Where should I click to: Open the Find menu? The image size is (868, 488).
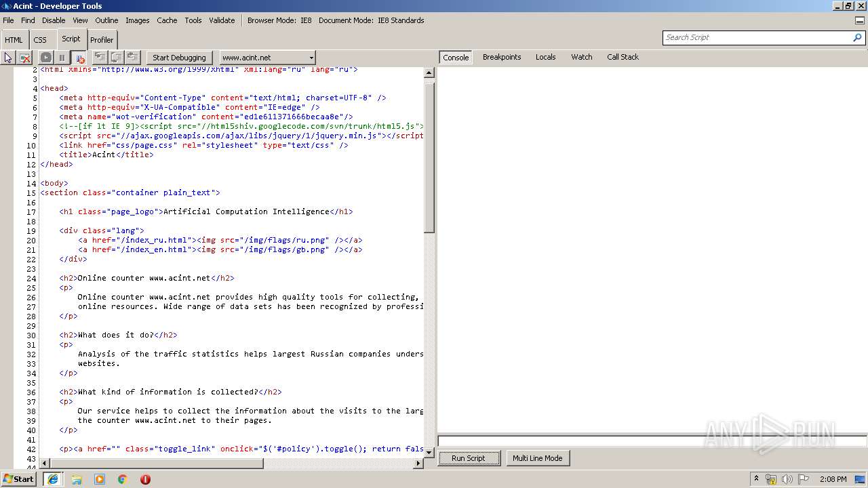pos(28,20)
